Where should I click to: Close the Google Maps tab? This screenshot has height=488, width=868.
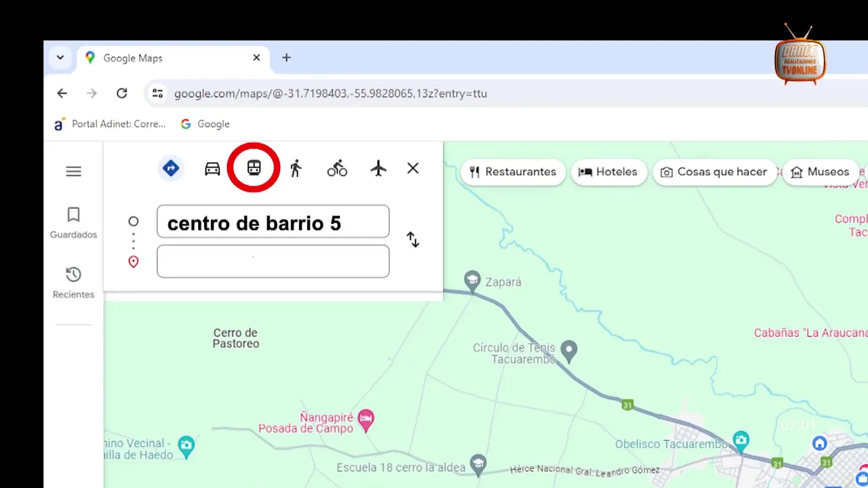pyautogui.click(x=256, y=58)
